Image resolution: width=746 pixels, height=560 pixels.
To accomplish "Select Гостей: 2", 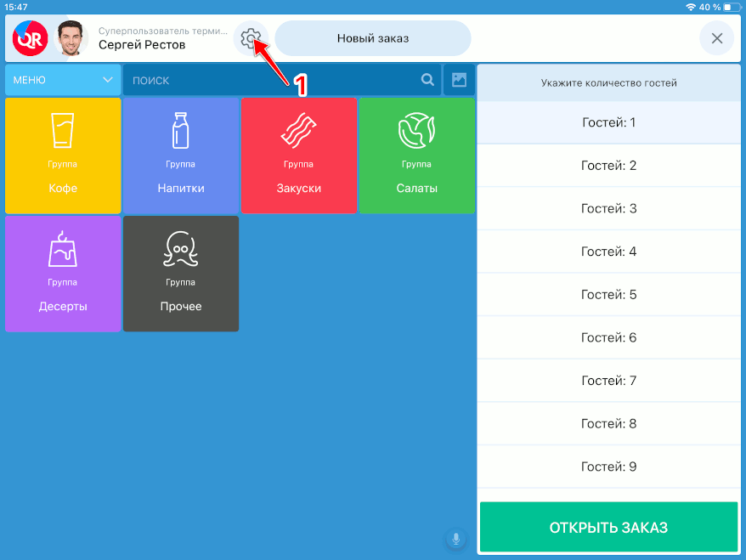I will (x=608, y=165).
